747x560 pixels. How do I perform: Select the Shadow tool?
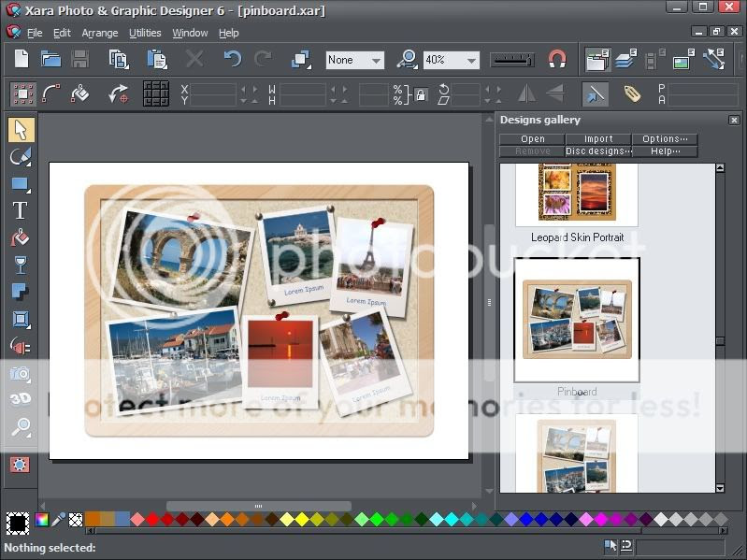20,292
